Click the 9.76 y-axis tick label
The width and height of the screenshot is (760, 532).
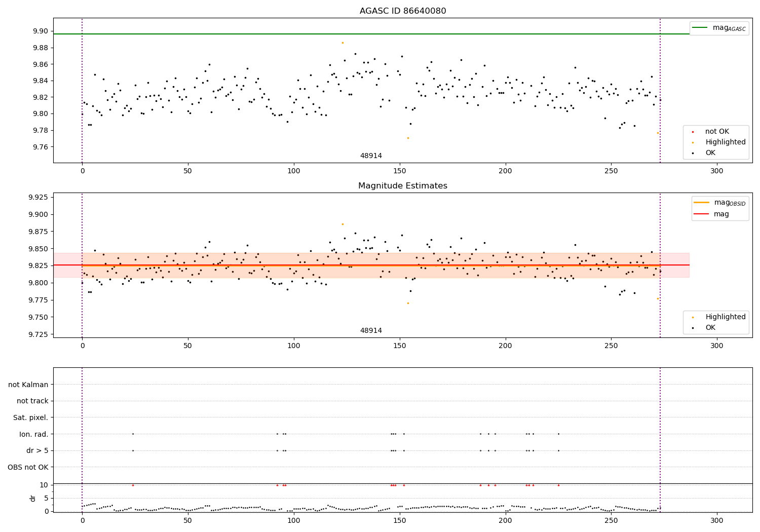(x=40, y=147)
